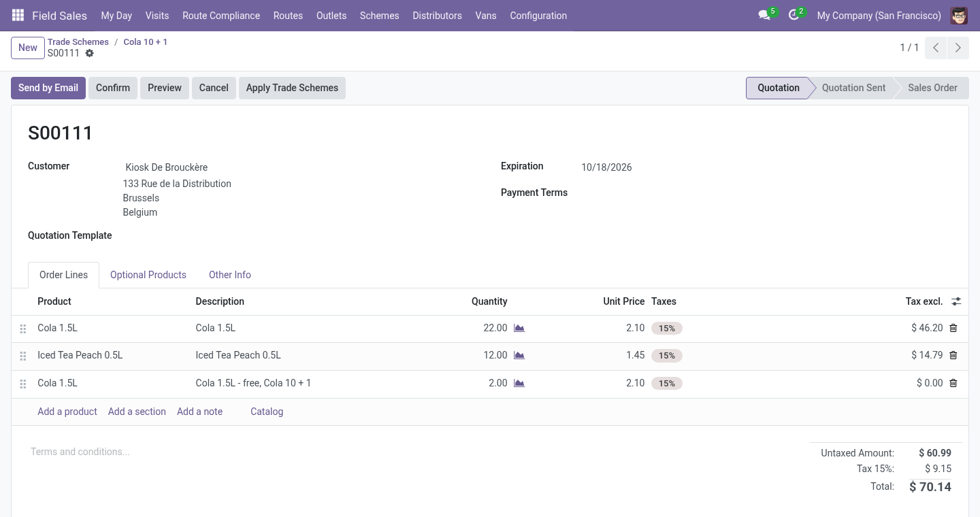The width and height of the screenshot is (980, 517).
Task: Go to the next record arrow
Action: coord(958,48)
